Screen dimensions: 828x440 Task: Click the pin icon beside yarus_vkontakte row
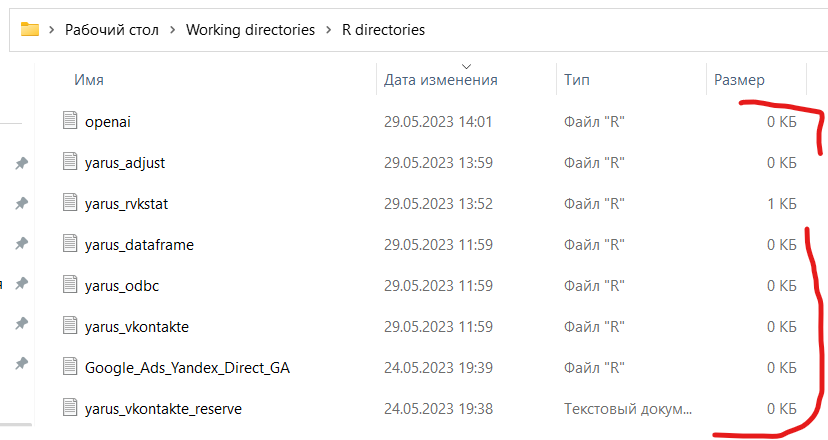(21, 323)
